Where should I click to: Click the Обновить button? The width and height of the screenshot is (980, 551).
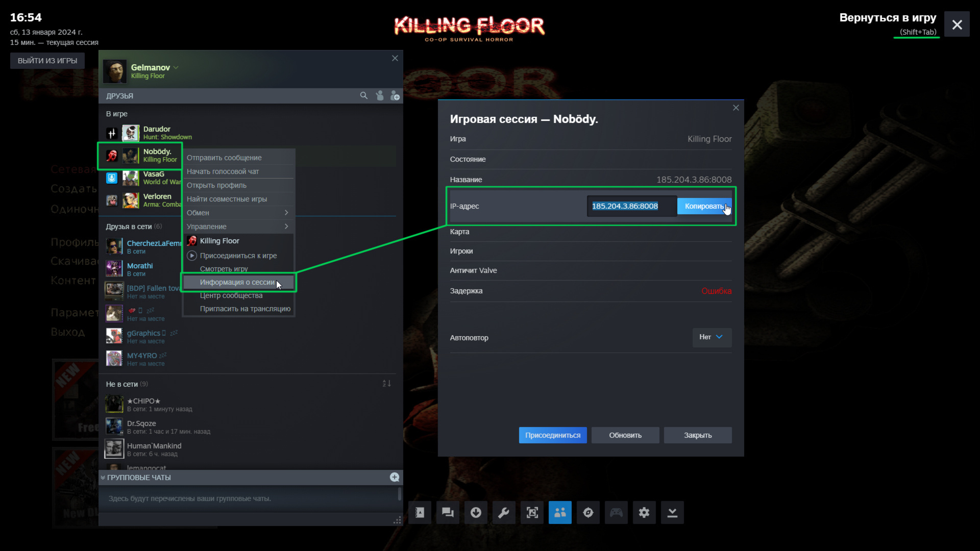(625, 435)
